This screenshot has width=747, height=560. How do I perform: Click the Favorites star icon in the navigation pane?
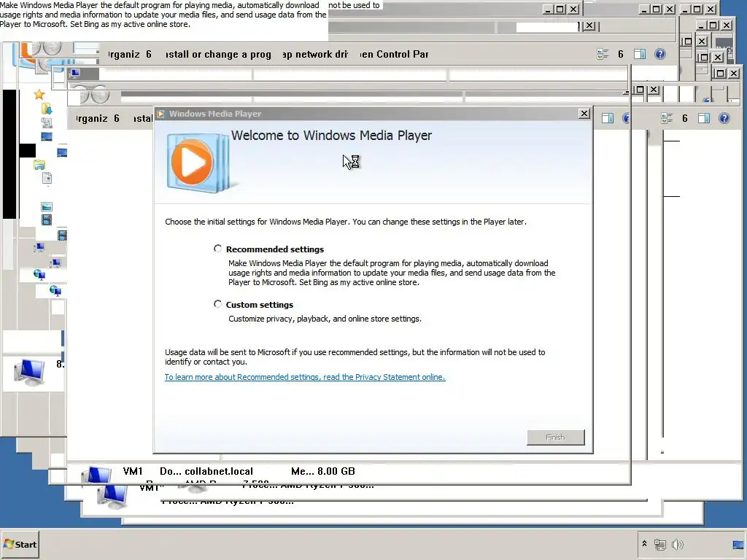[x=39, y=94]
